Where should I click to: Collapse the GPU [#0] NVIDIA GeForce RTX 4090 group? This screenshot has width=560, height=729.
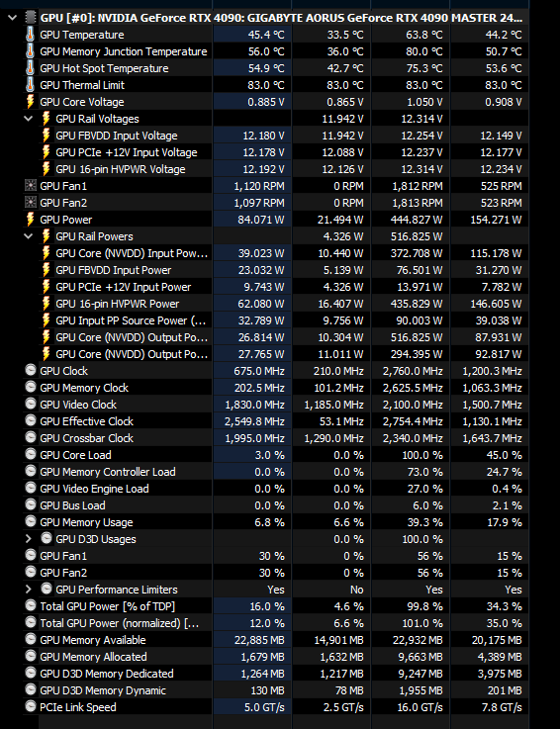(x=13, y=18)
